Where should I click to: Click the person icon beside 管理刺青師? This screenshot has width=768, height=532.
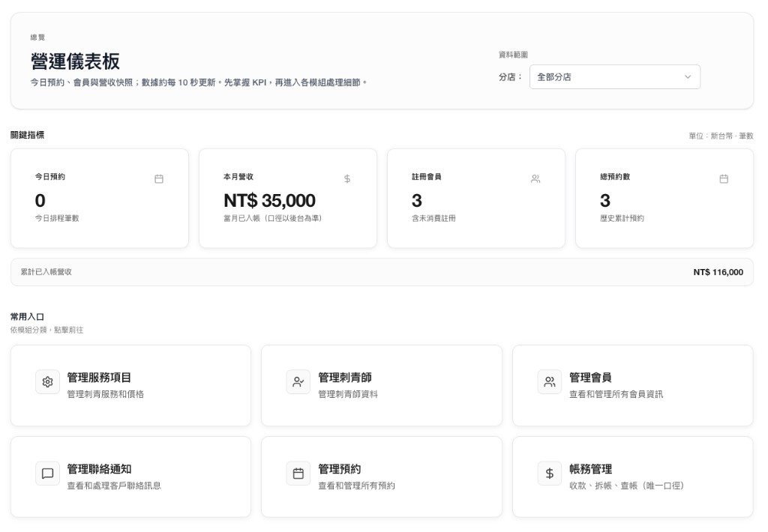point(298,382)
